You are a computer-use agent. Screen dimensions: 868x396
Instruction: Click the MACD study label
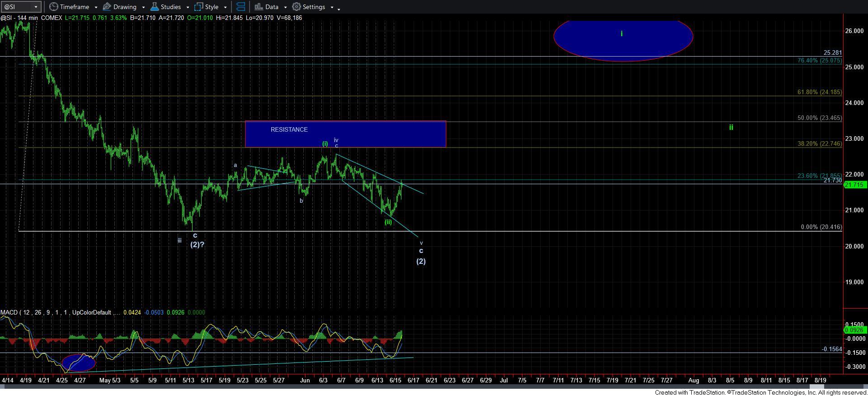(x=61, y=312)
